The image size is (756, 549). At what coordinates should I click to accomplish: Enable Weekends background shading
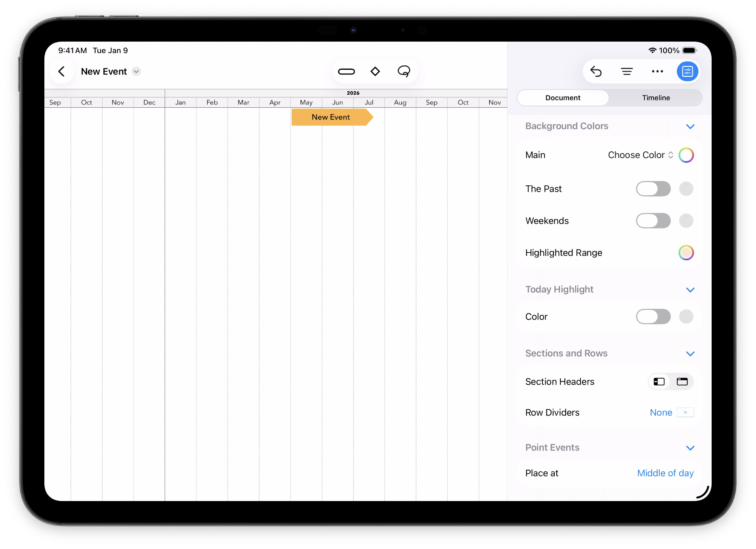click(653, 221)
